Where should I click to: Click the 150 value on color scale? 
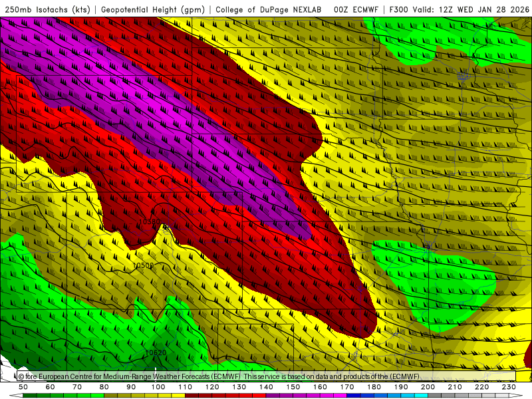(293, 387)
